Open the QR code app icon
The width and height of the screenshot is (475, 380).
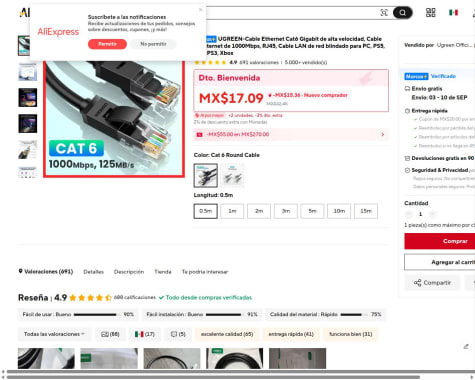(x=431, y=13)
